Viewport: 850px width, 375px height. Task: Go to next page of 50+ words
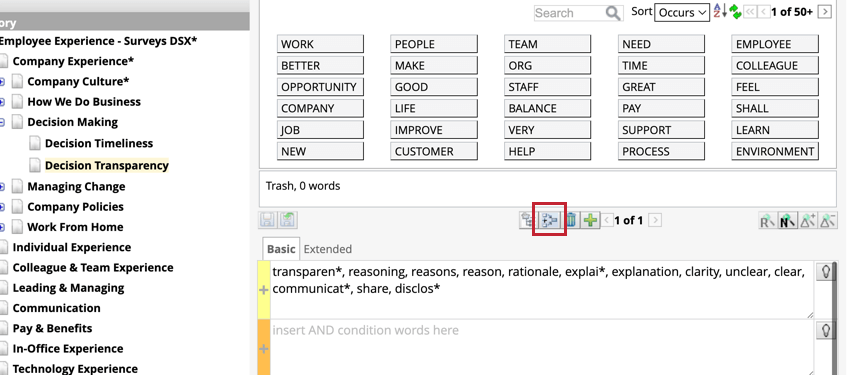click(x=825, y=12)
